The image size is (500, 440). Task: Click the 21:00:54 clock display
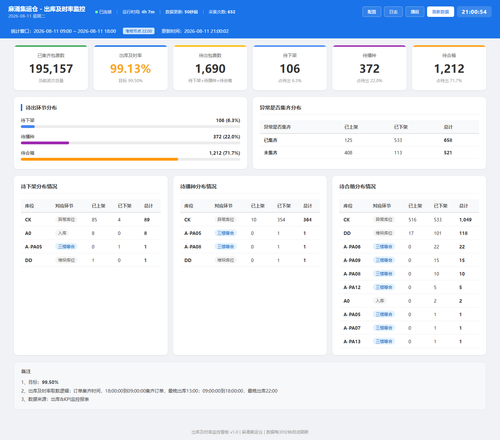click(x=474, y=12)
